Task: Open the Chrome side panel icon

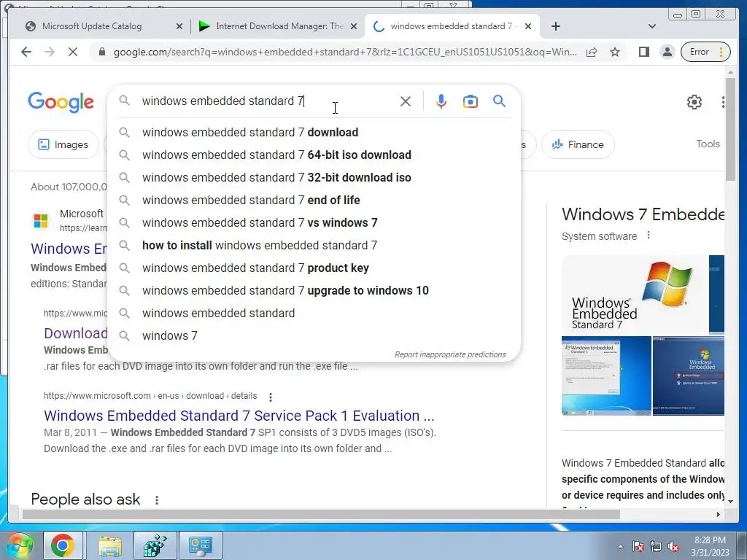Action: [643, 52]
